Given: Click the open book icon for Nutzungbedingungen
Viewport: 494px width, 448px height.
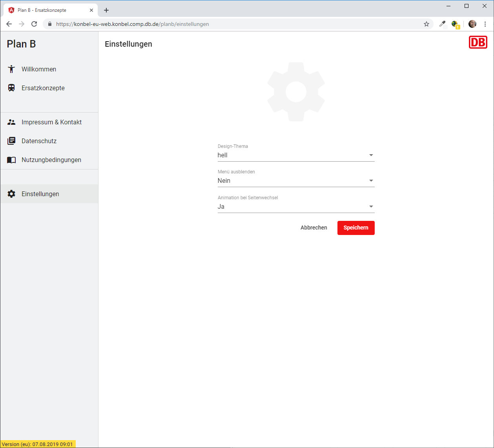Looking at the screenshot, I should [x=11, y=160].
